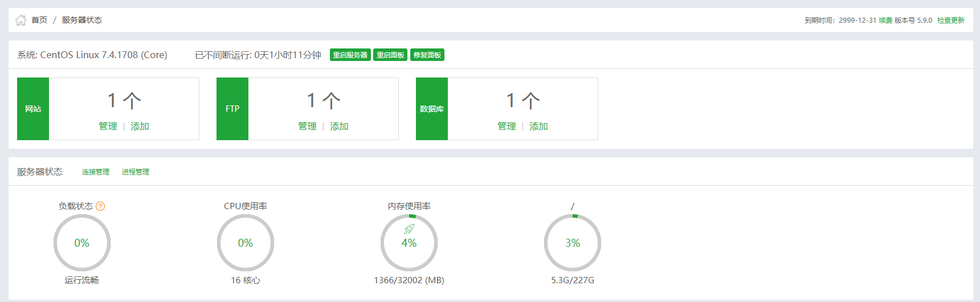
Task: Open the 首页 breadcrumb link
Action: (39, 20)
